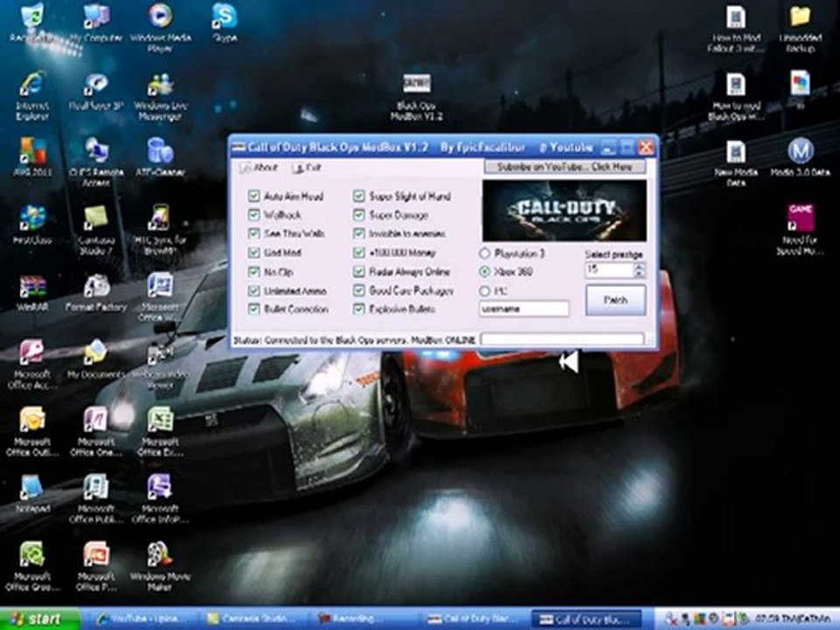
Task: Toggle the Unlimited Ammo checkbox
Action: [x=254, y=290]
